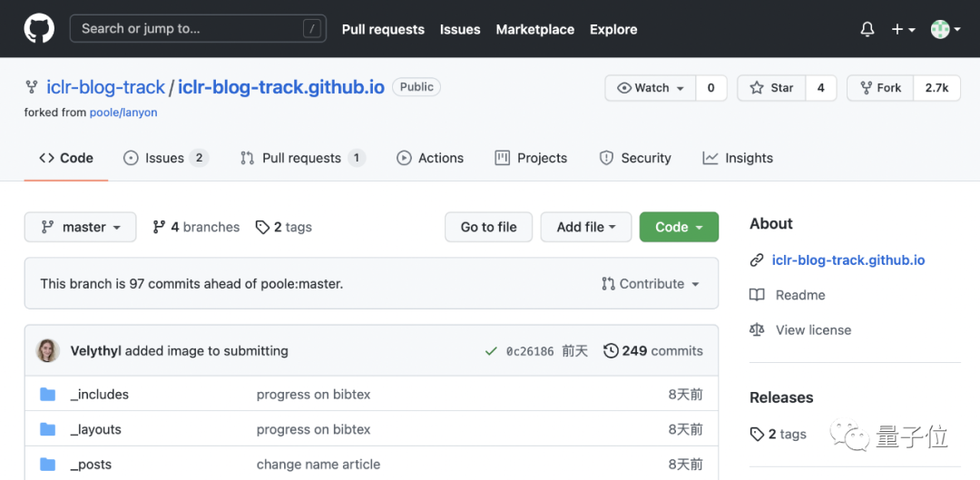Image resolution: width=980 pixels, height=480 pixels.
Task: Expand the Add file dropdown
Action: (x=585, y=227)
